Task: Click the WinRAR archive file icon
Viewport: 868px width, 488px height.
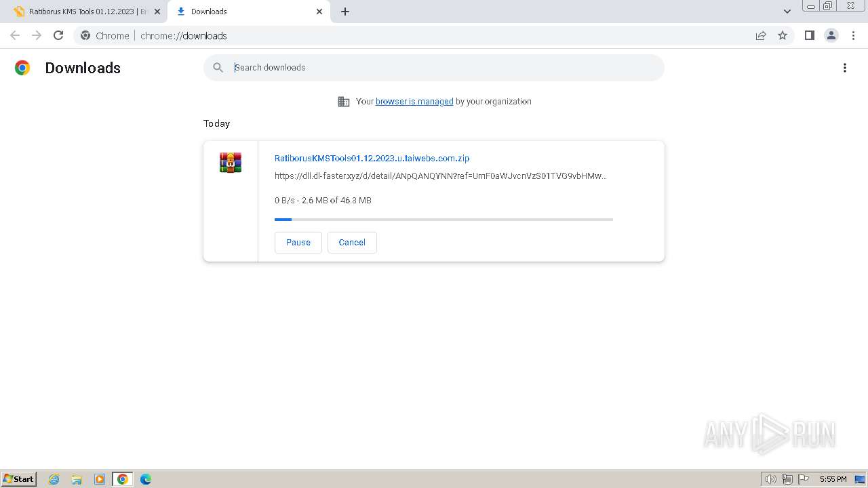Action: point(231,163)
